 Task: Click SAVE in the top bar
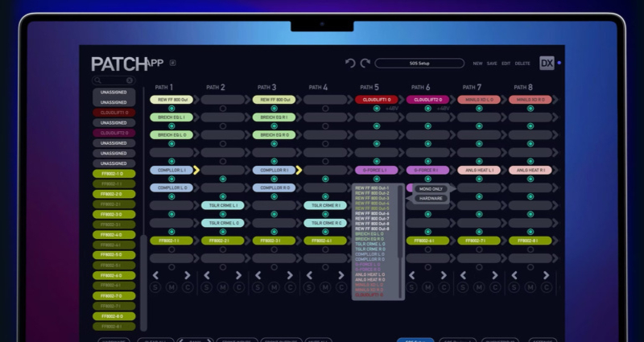[x=492, y=64]
